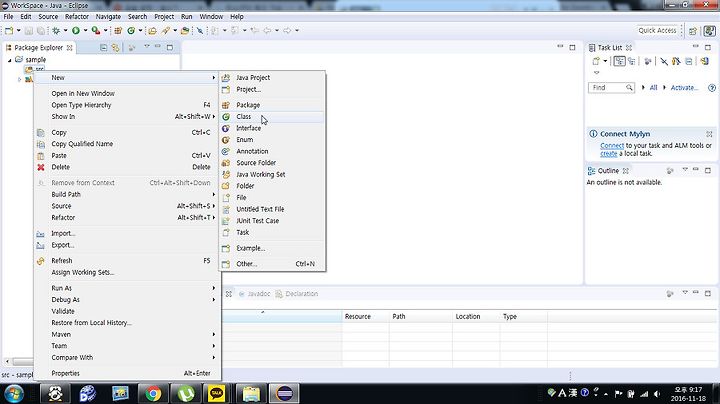Click New Java Package toolbar icon
720x404 pixels.
118,30
